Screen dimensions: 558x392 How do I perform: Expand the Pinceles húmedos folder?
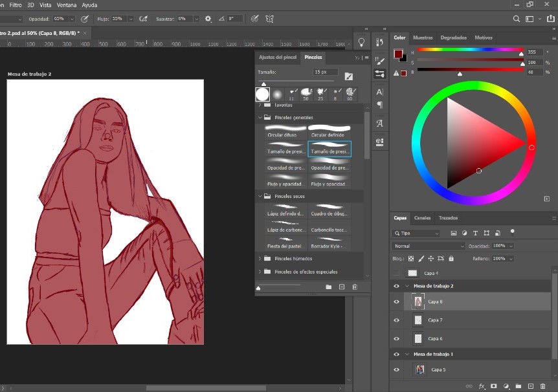(260, 259)
